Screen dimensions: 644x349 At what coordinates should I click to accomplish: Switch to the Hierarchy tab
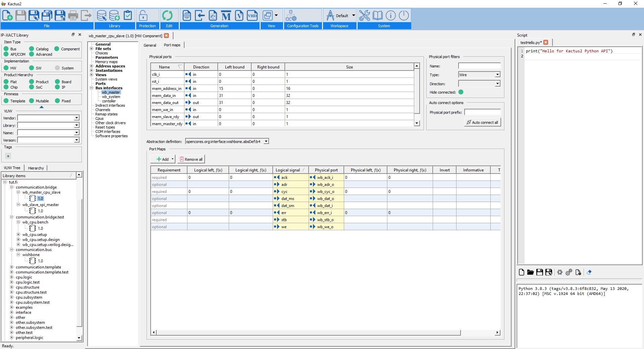36,168
